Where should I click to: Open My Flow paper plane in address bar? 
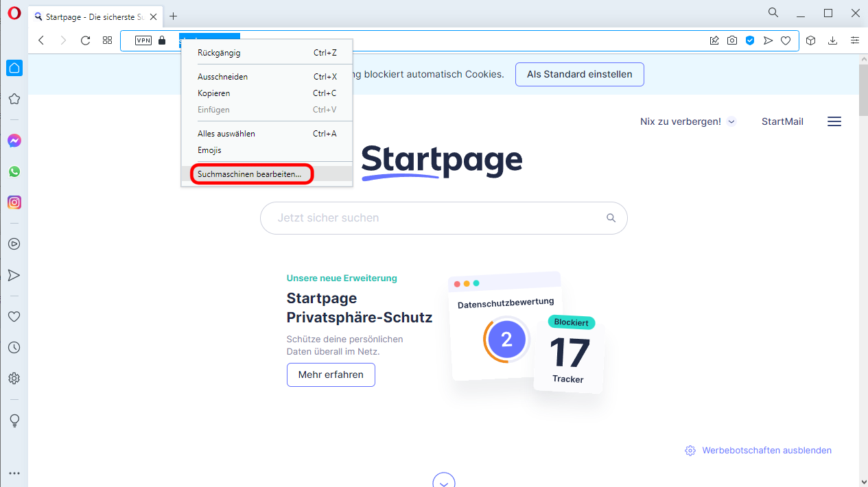(768, 40)
